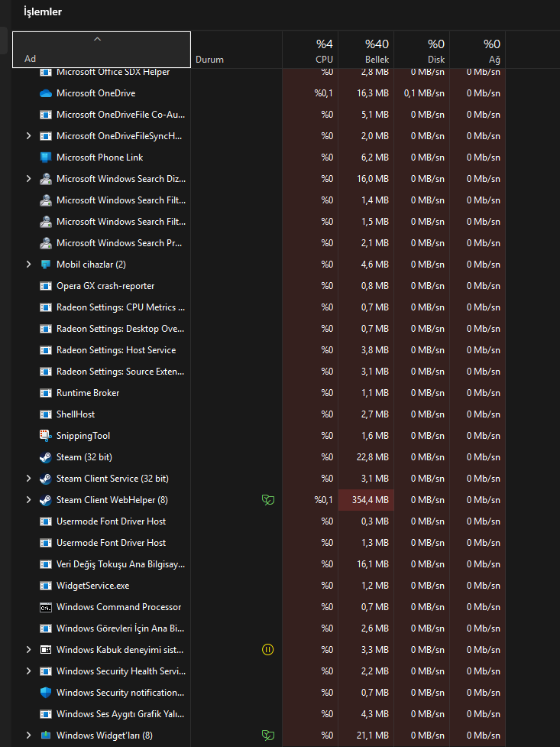Click efficiency leaf icon on Windows Widget'ları
560x747 pixels.
coord(268,736)
